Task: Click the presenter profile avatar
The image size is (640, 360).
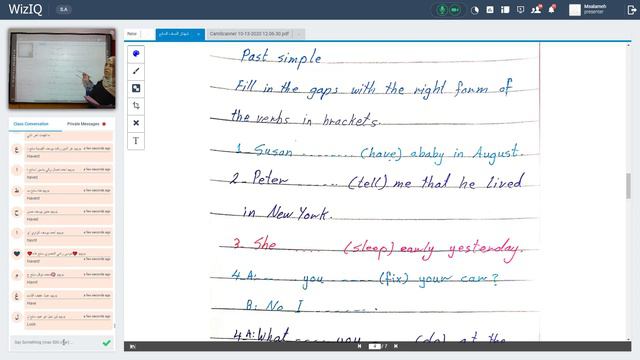Action: pyautogui.click(x=575, y=10)
